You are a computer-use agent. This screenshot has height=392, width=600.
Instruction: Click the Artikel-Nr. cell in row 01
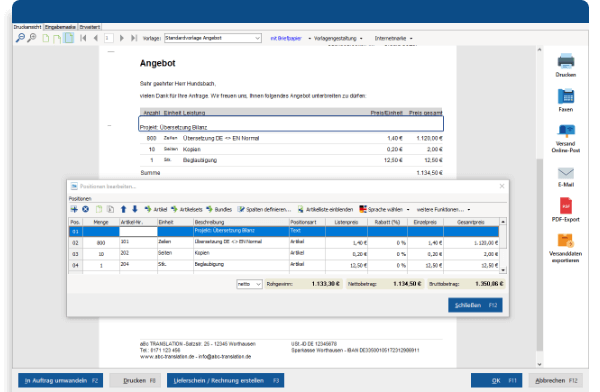(138, 231)
